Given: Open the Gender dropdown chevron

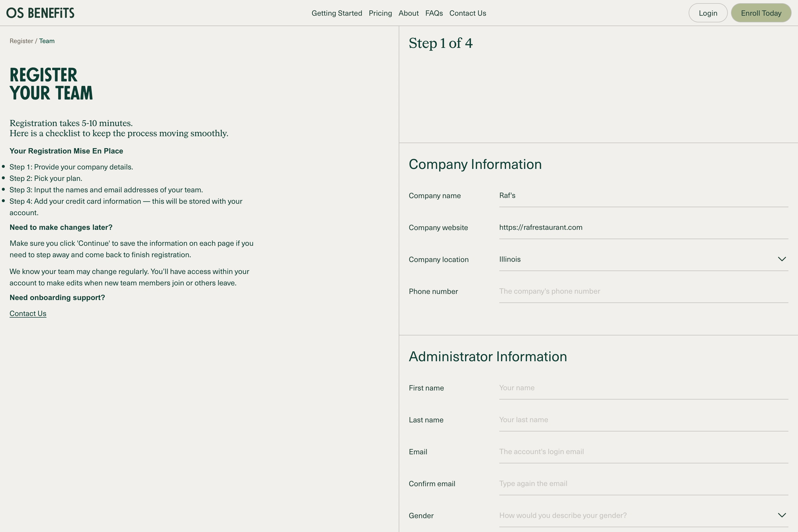Looking at the screenshot, I should pos(782,516).
